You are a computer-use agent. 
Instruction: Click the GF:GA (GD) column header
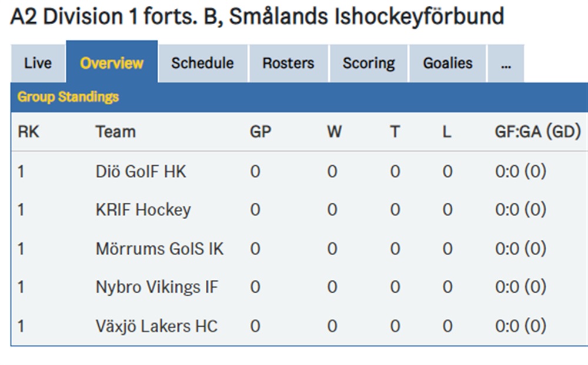click(538, 132)
